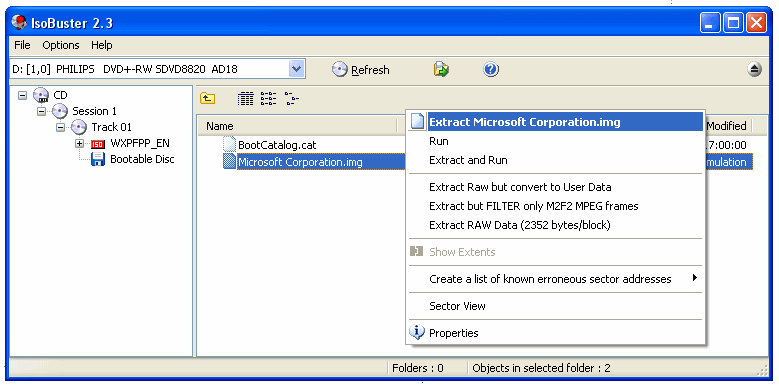779x387 pixels.
Task: Collapse the Session 1 tree node
Action: [42, 111]
